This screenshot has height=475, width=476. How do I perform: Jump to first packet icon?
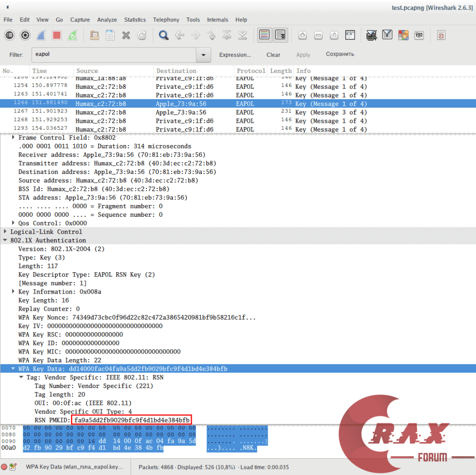coord(227,35)
